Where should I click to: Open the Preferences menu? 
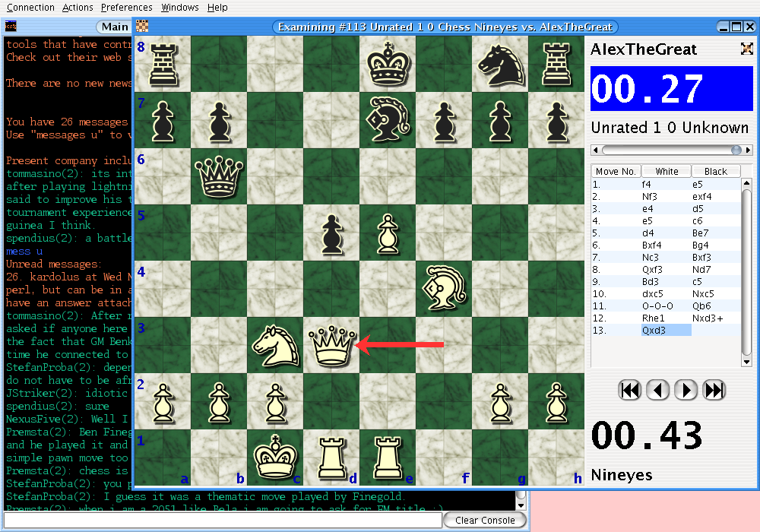click(126, 8)
